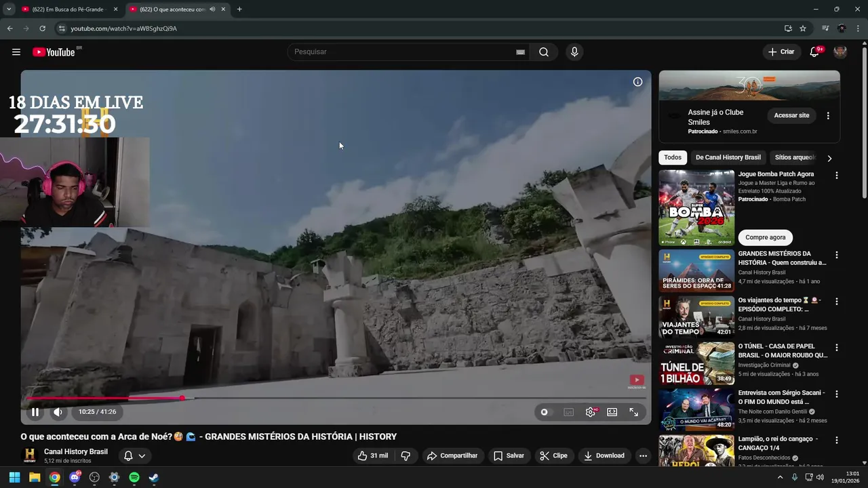Open the YouTube account avatar menu
The height and width of the screenshot is (488, 868).
[840, 52]
